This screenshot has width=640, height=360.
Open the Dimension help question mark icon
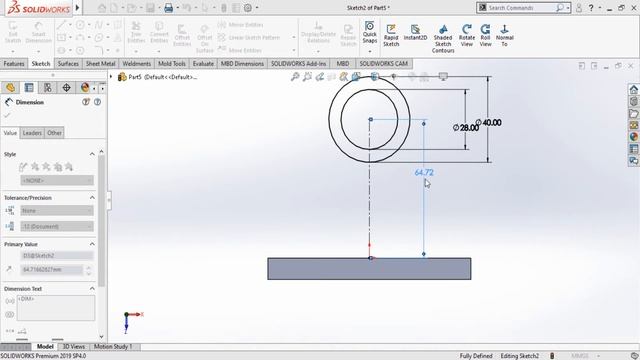point(98,102)
